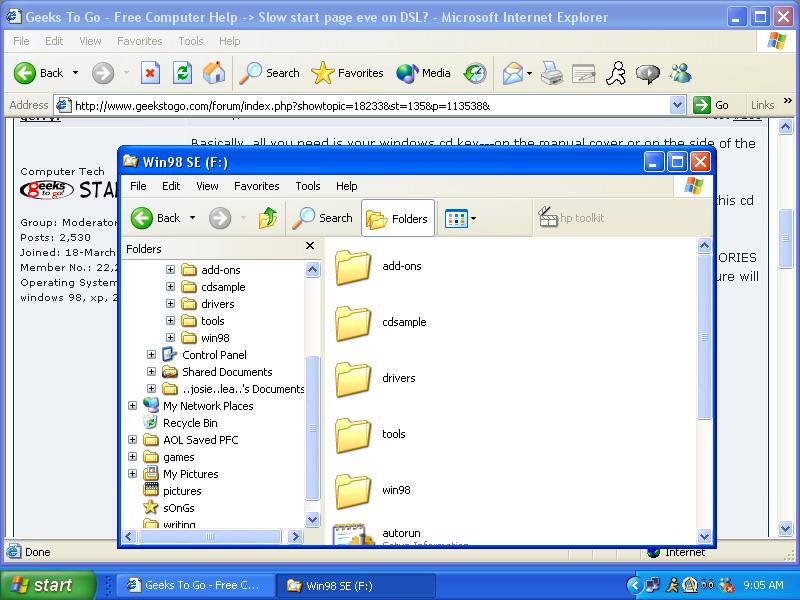This screenshot has width=800, height=600.
Task: Select My Pictures in the folder tree
Action: click(x=190, y=474)
